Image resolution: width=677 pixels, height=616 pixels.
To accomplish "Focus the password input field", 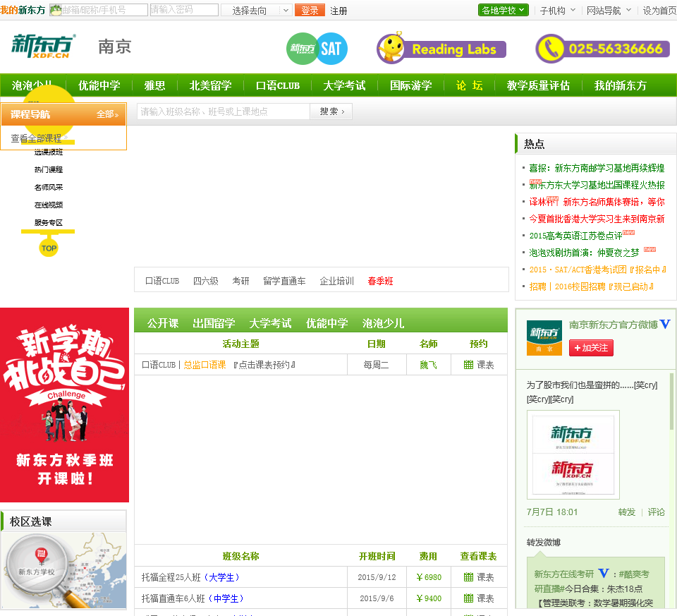I will (x=184, y=10).
